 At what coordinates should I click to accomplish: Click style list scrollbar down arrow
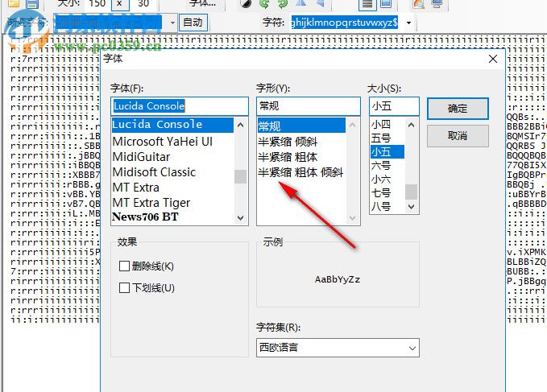[352, 218]
